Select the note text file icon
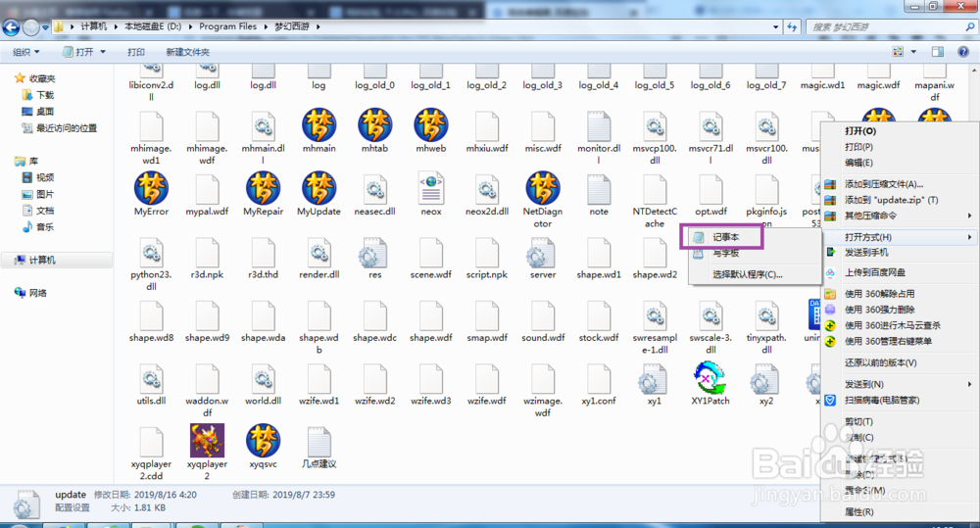Image resolution: width=980 pixels, height=528 pixels. pyautogui.click(x=599, y=189)
